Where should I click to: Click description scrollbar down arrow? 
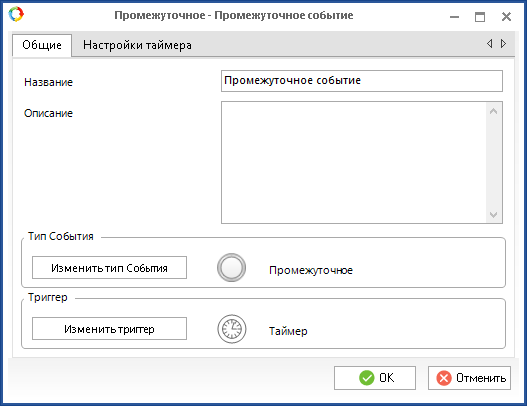click(x=493, y=214)
